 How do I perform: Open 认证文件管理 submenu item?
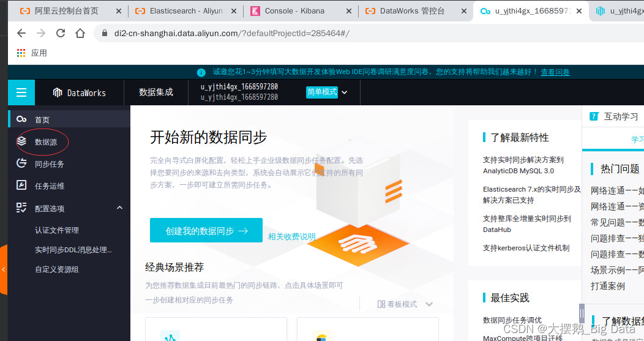(57, 230)
